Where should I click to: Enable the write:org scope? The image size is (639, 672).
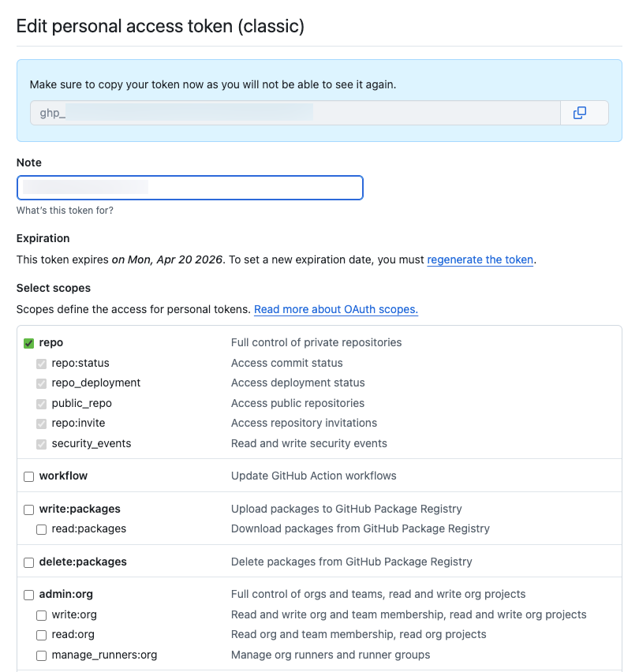pos(41,614)
